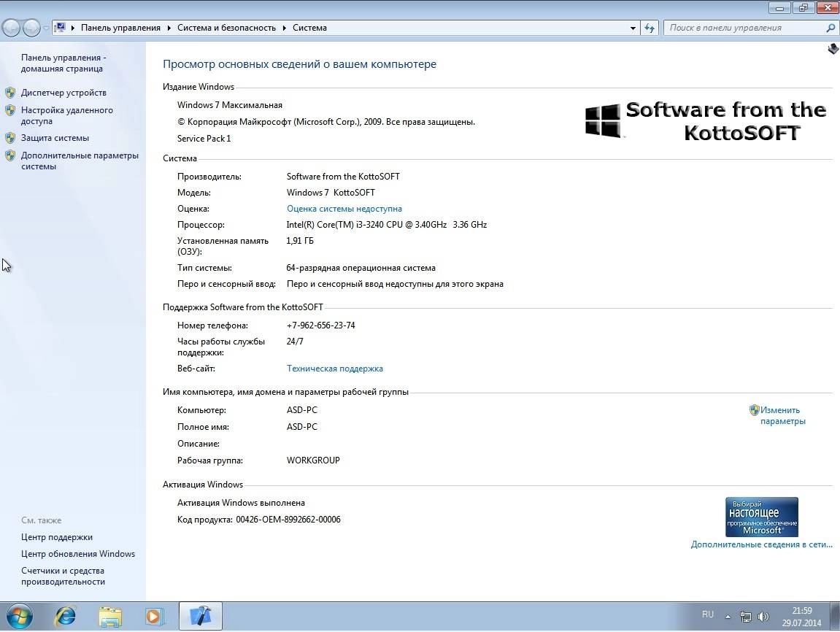The height and width of the screenshot is (632, 840).
Task: Minimize the System window
Action: 779,7
